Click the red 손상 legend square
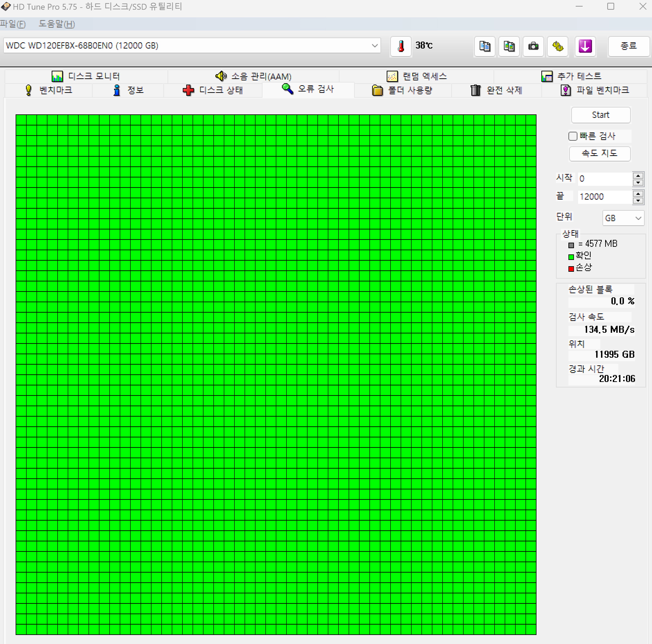The height and width of the screenshot is (644, 652). point(571,269)
